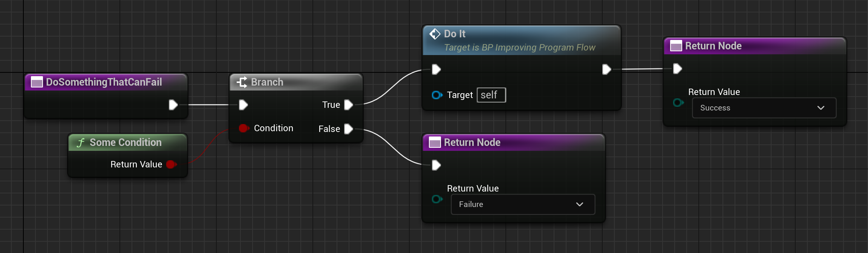The width and height of the screenshot is (868, 253).
Task: Click the Do It node function icon
Action: (435, 34)
